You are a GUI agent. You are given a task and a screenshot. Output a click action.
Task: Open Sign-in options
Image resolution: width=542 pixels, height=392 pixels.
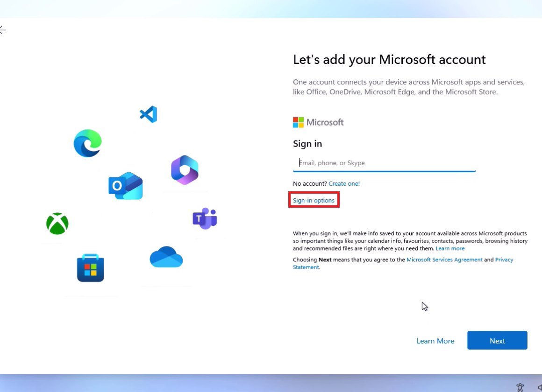[x=314, y=200]
